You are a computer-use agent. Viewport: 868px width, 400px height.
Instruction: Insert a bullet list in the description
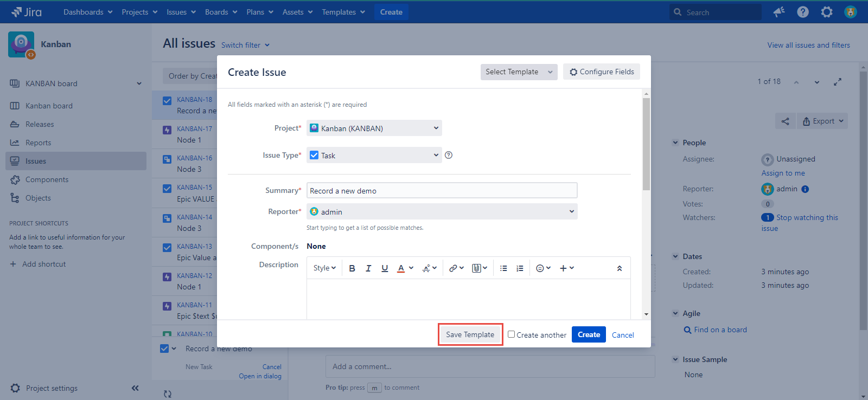tap(503, 268)
